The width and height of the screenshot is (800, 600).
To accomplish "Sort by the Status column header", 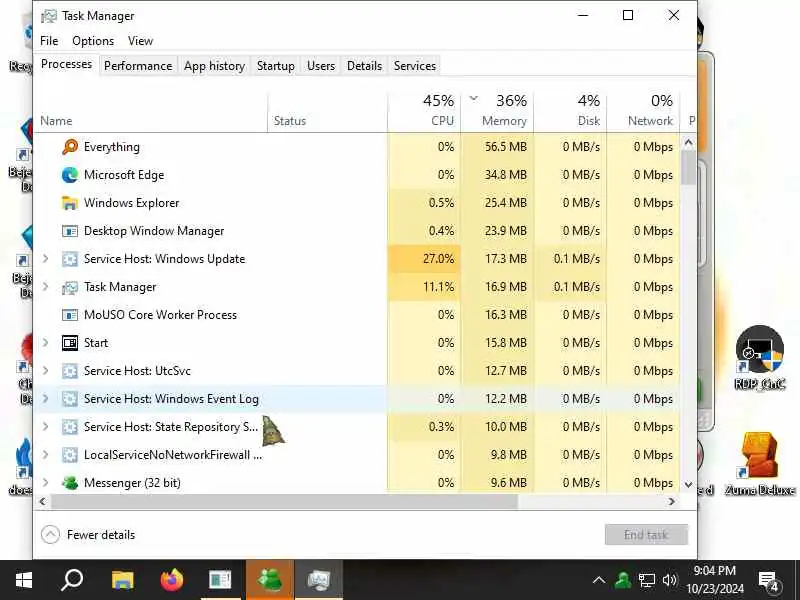I will tap(328, 111).
